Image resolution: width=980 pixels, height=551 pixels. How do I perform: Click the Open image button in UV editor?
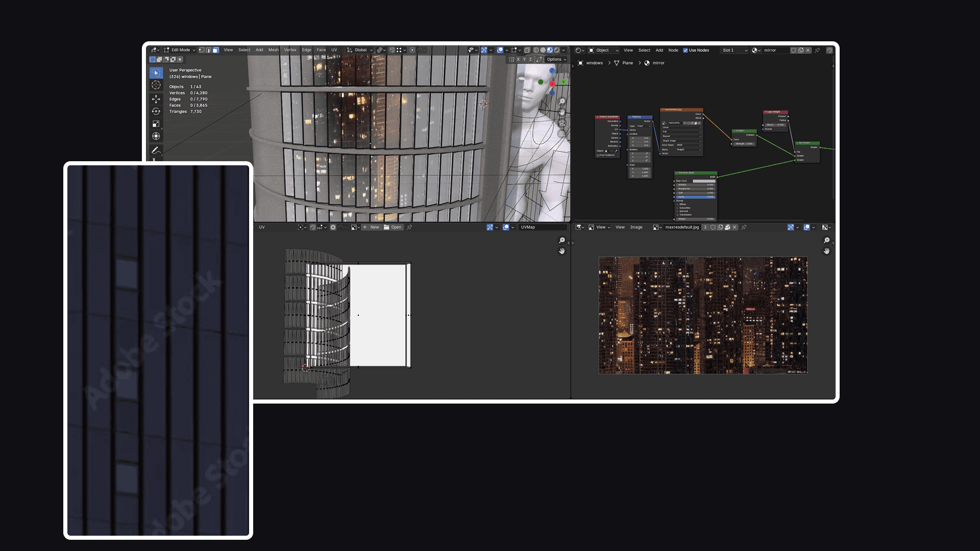tap(393, 227)
